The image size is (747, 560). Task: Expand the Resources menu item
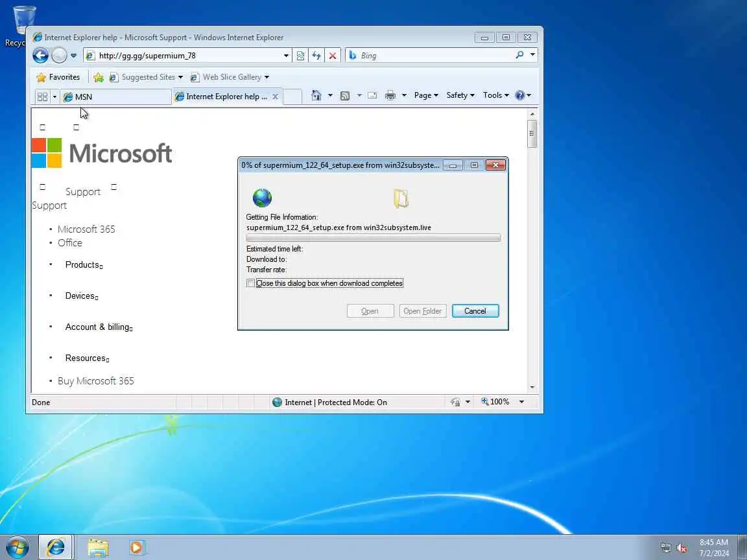pyautogui.click(x=87, y=358)
